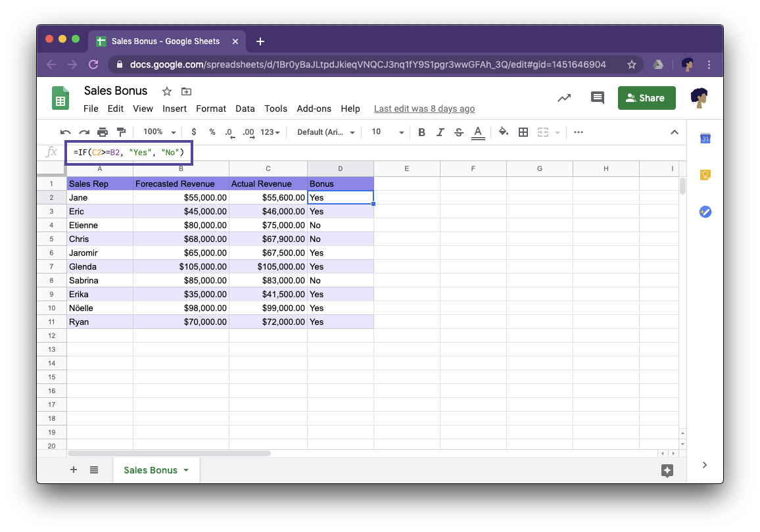Toggle bold formatting
This screenshot has height=532, width=760.
421,132
